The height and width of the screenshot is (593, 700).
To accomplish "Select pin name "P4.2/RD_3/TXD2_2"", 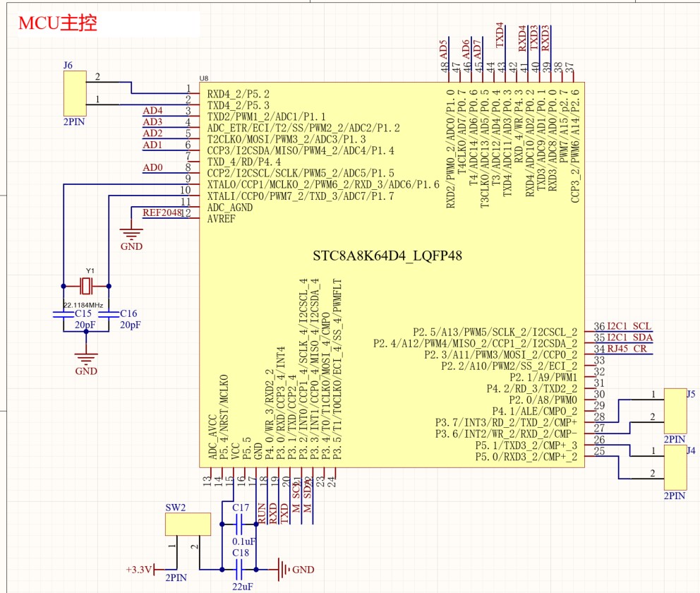I will pyautogui.click(x=531, y=389).
